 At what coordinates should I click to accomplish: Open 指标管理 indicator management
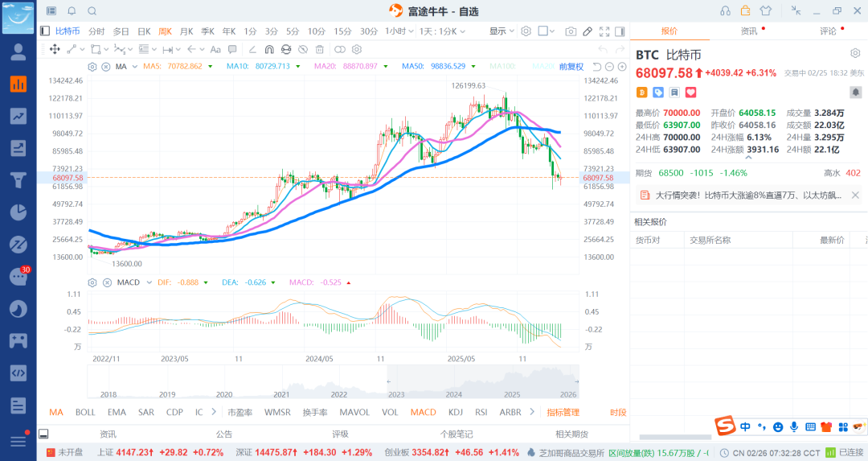[563, 412]
